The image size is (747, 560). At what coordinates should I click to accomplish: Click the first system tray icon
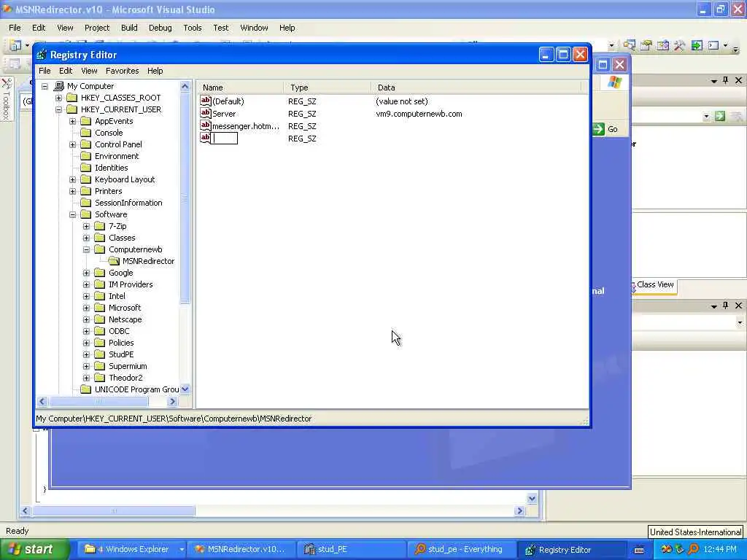coord(667,549)
